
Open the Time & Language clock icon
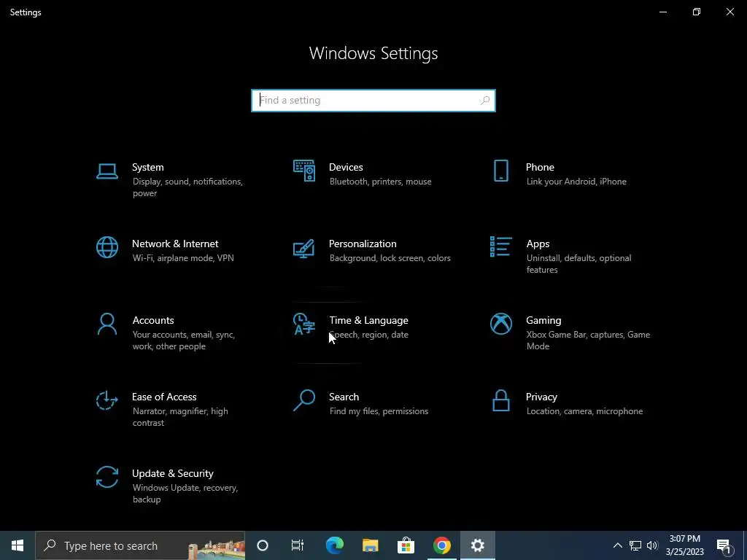[x=304, y=324]
